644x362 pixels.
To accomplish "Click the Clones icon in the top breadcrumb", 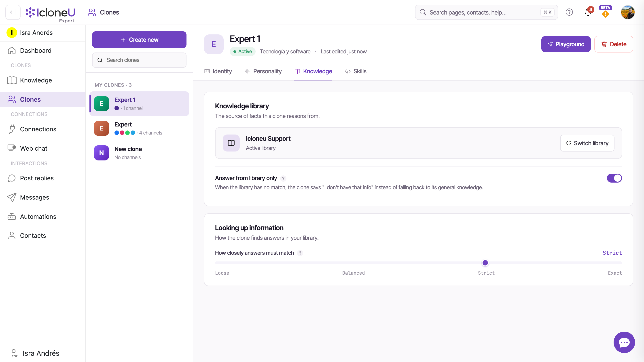I will coord(92,12).
